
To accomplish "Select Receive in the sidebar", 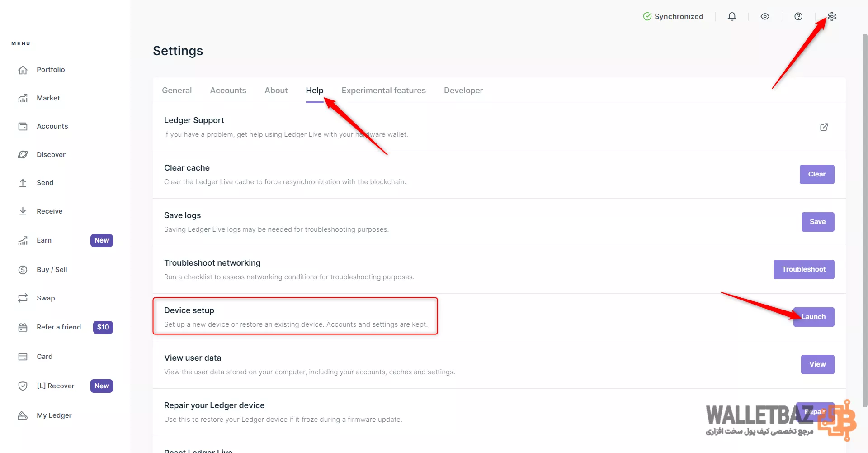I will click(x=50, y=211).
